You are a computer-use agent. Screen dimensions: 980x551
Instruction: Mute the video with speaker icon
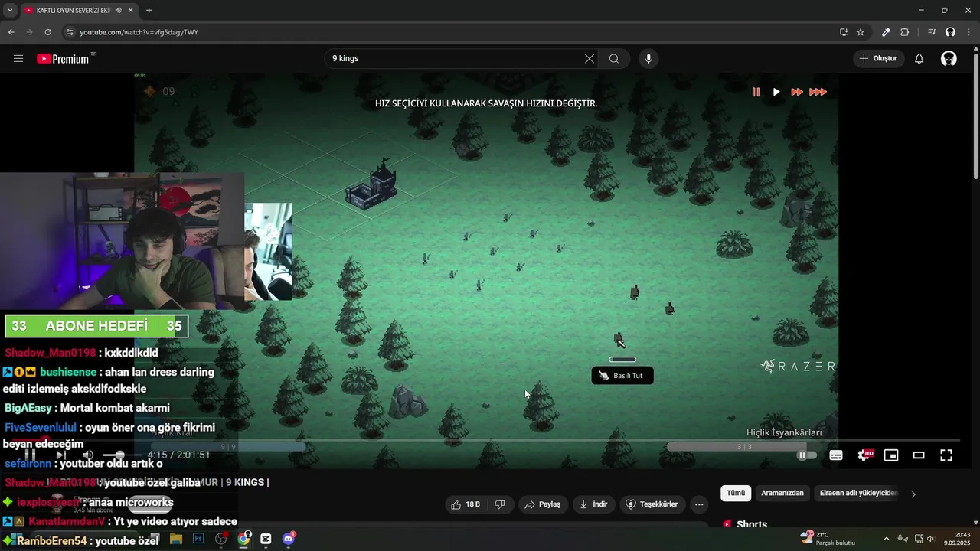(x=88, y=455)
